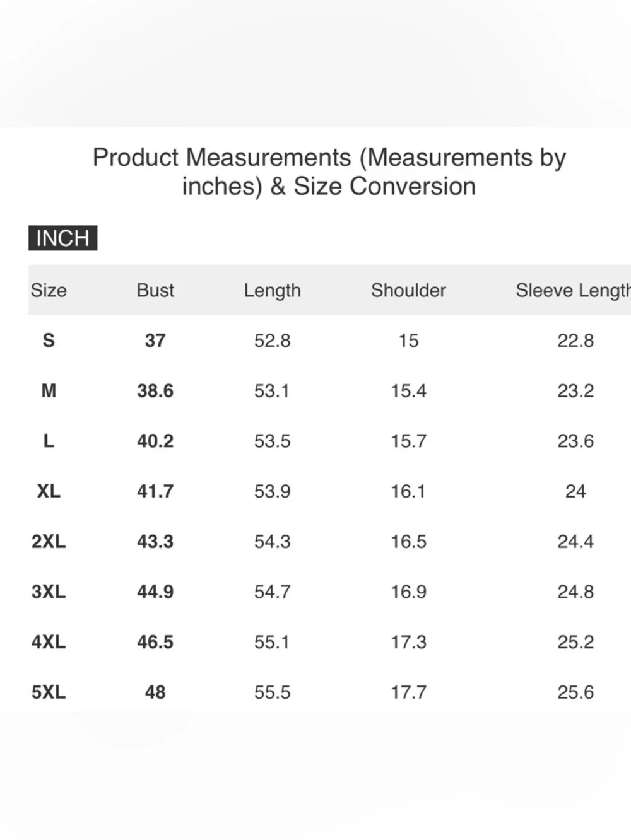Select the 4XL size row label
Viewport: 631px width, 840px height.
(49, 642)
